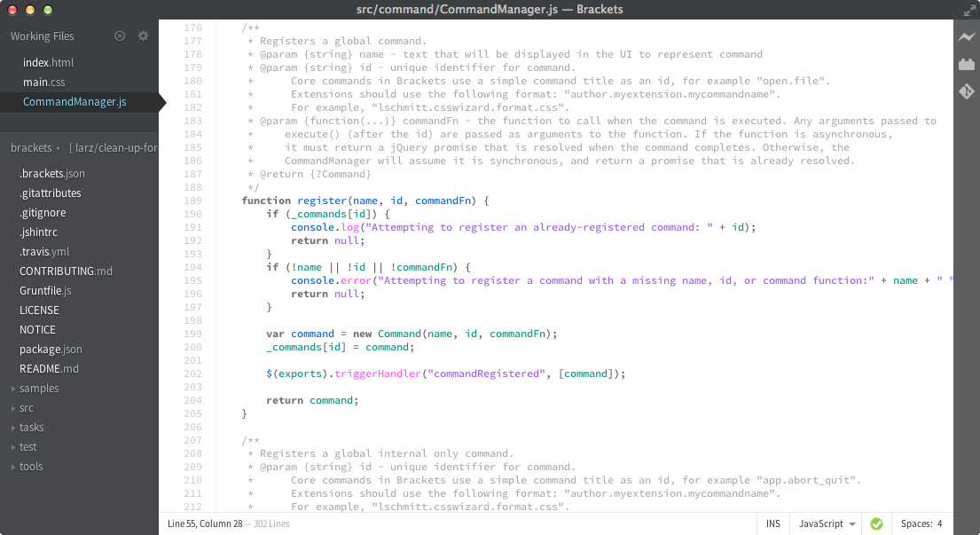
Task: Open the JavaScript language dropdown
Action: 827,523
